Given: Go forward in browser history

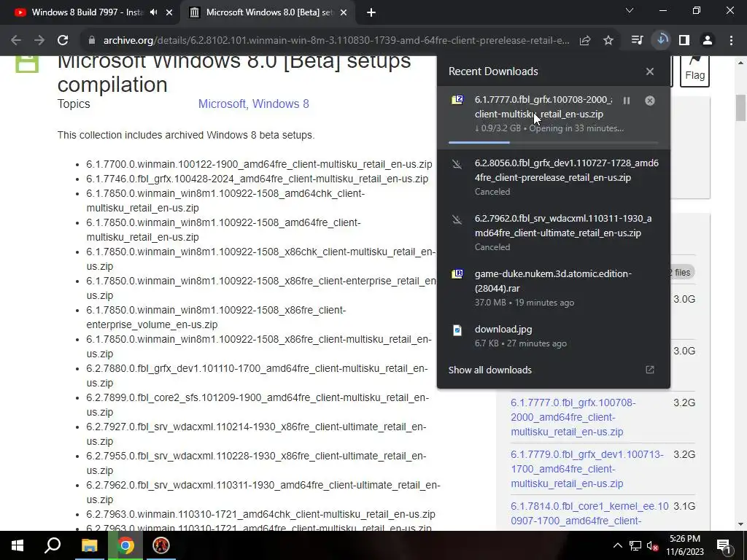Looking at the screenshot, I should [39, 40].
